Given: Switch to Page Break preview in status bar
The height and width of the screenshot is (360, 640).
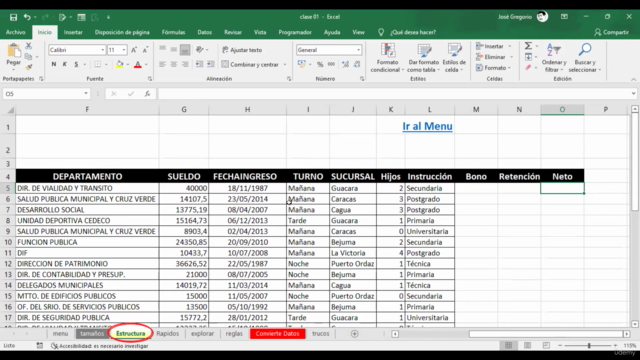Looking at the screenshot, I should (x=546, y=346).
